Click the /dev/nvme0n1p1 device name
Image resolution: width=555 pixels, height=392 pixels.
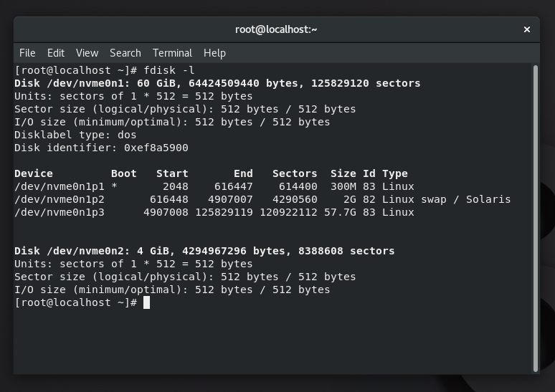(x=60, y=186)
